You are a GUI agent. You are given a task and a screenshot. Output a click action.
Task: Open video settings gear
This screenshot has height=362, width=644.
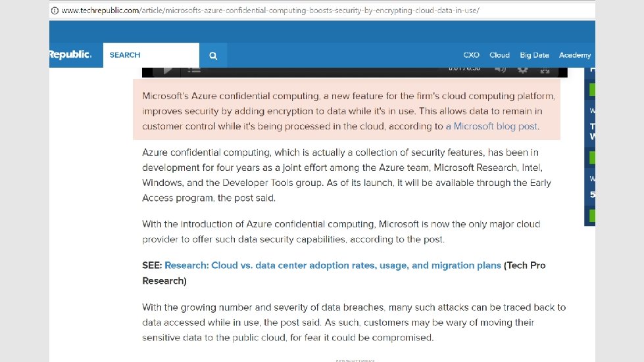(x=522, y=70)
